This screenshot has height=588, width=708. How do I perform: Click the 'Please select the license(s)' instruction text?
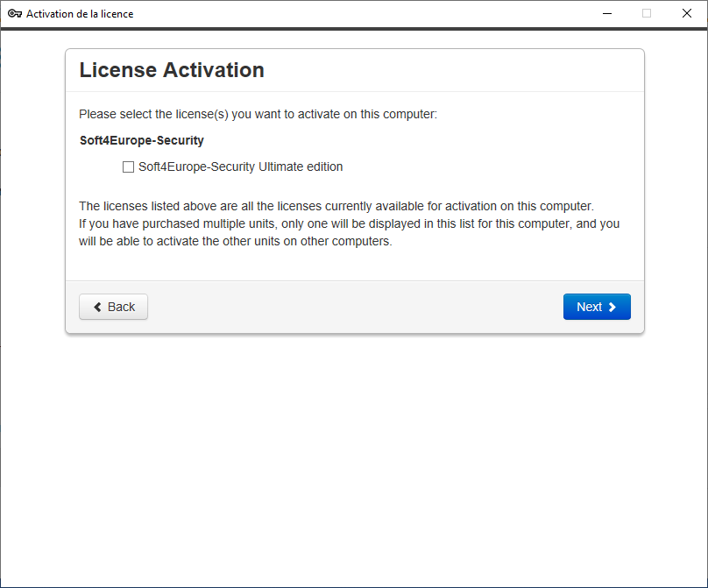[258, 114]
